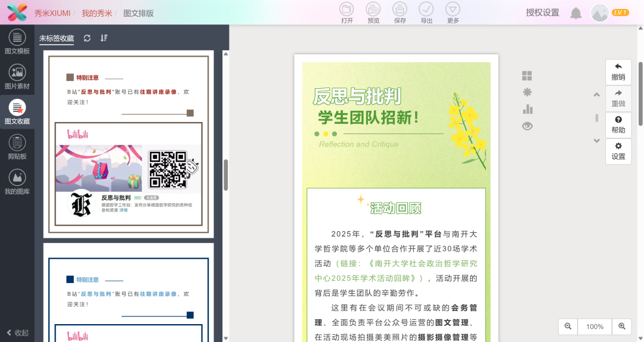Click the favorites panel scrollbar thumb
The height and width of the screenshot is (342, 644).
coord(225,175)
